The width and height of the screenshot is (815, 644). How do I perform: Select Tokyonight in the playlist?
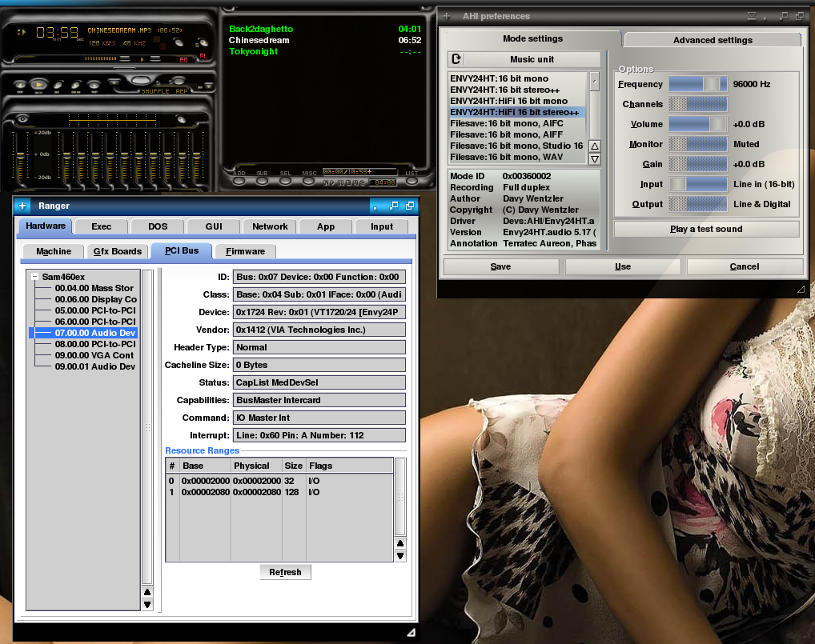point(253,51)
